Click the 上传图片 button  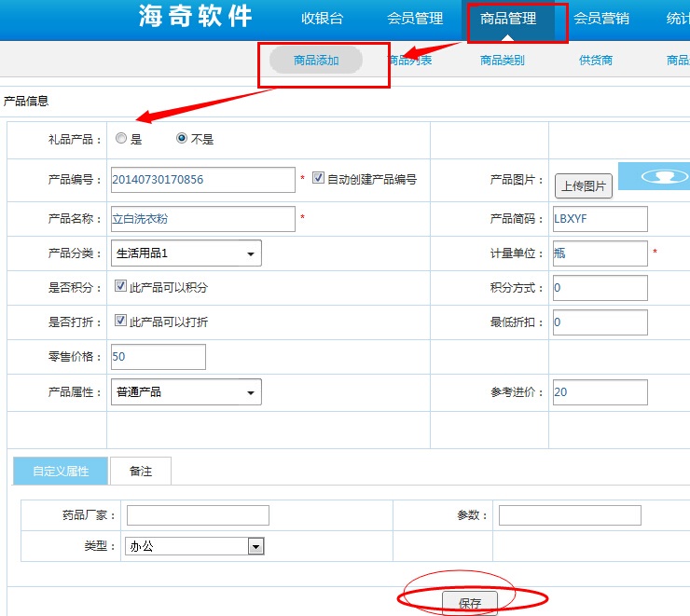[x=583, y=186]
